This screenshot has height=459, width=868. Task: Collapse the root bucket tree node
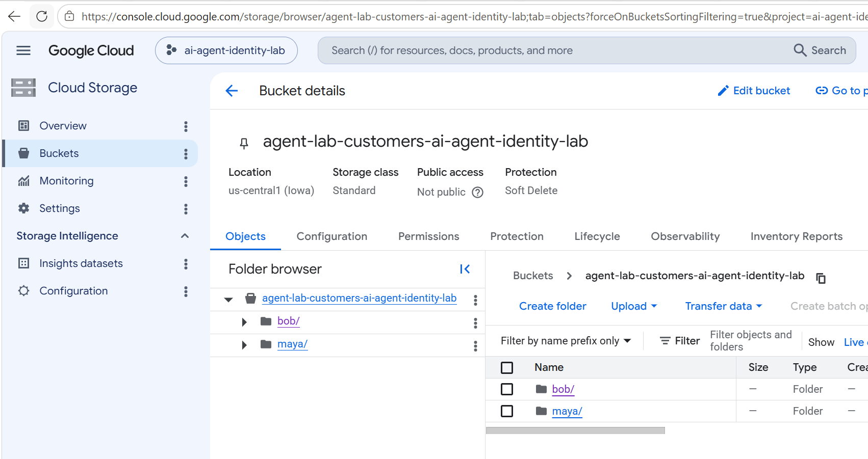coord(228,299)
